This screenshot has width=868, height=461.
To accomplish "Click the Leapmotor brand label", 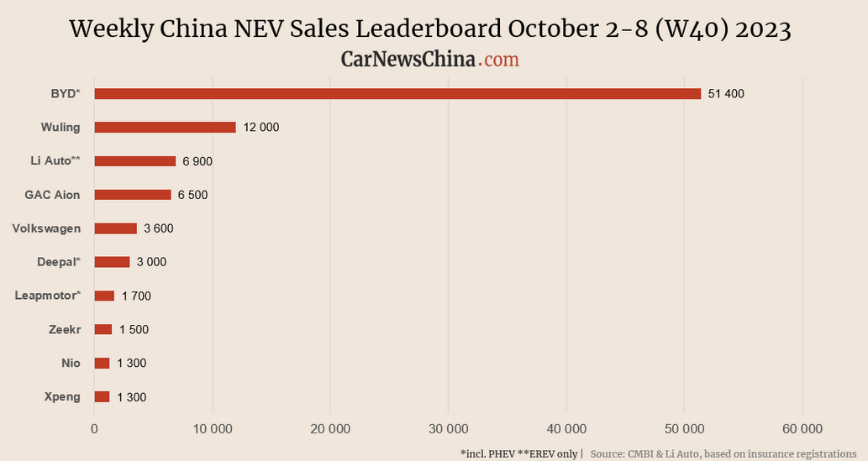I will (48, 296).
